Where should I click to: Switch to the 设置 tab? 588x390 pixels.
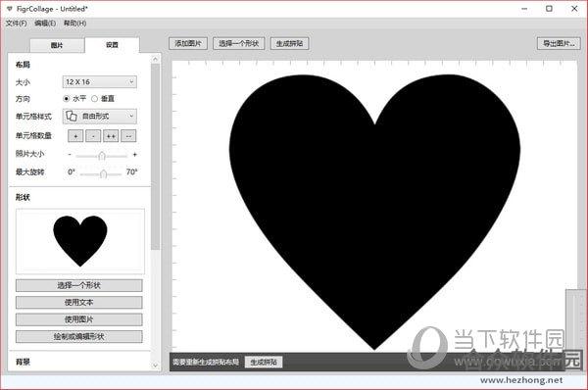tap(112, 45)
